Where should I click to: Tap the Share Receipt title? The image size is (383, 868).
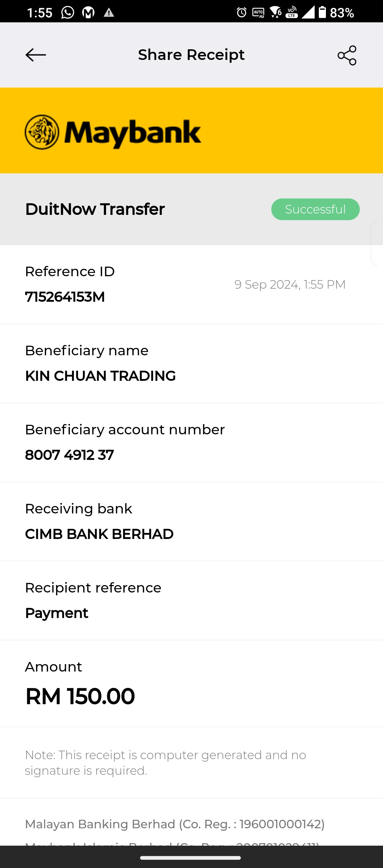pos(191,55)
